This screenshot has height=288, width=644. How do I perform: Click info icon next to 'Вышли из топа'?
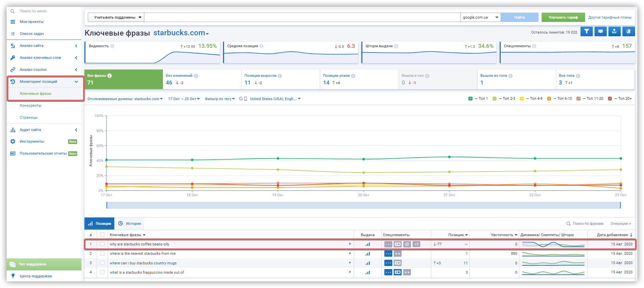[511, 76]
